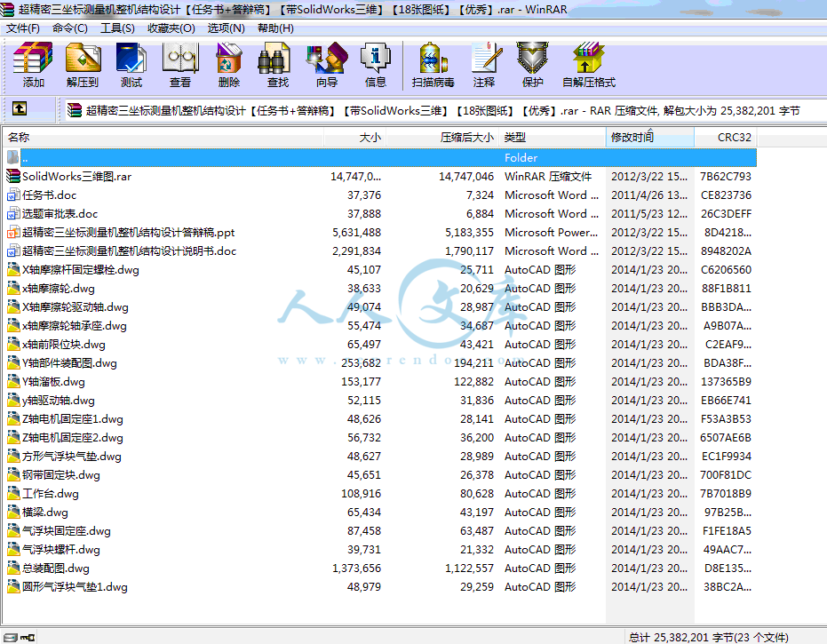Viewport: 827px width, 644px height.
Task: Click the SolidWorks三维图.rar archive icon
Action: click(13, 176)
